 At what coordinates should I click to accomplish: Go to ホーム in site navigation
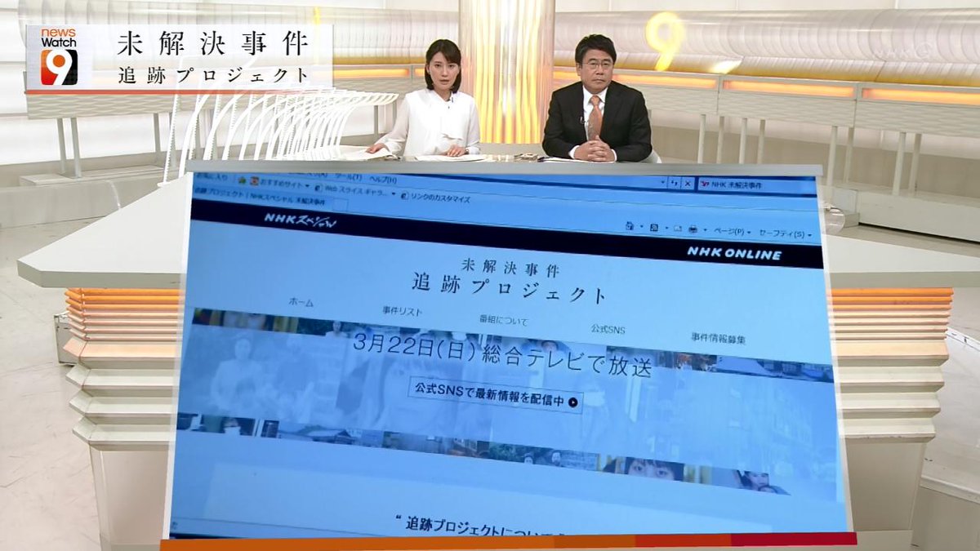tap(301, 302)
